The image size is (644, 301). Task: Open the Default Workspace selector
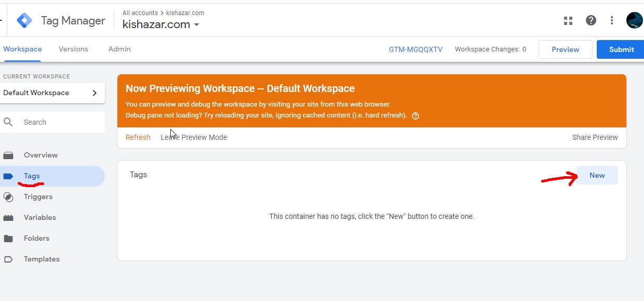pyautogui.click(x=52, y=93)
